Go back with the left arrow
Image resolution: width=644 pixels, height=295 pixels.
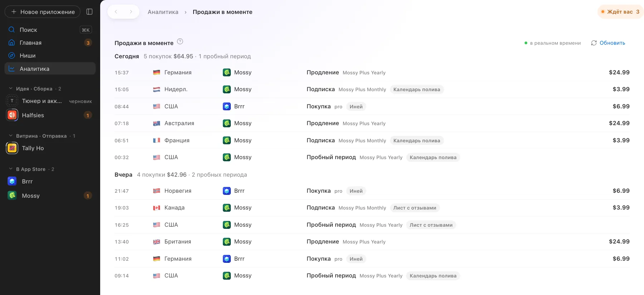pos(116,12)
